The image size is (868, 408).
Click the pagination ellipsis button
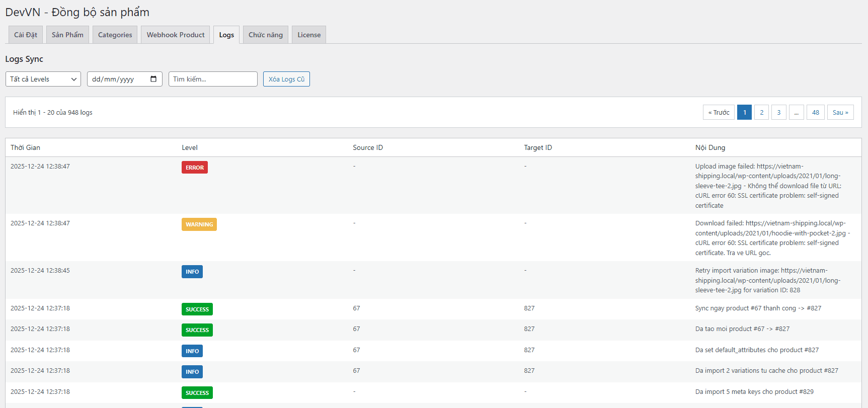(x=797, y=112)
